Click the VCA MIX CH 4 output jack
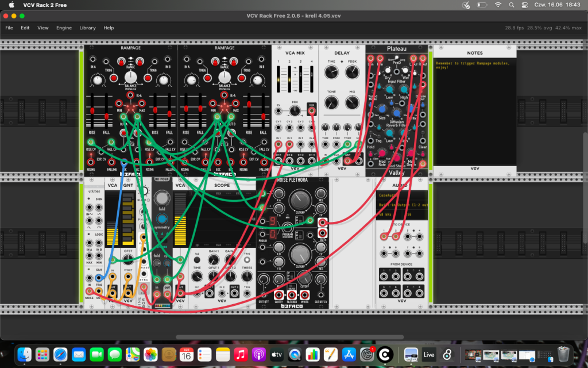The width and height of the screenshot is (588, 368). pyautogui.click(x=312, y=161)
